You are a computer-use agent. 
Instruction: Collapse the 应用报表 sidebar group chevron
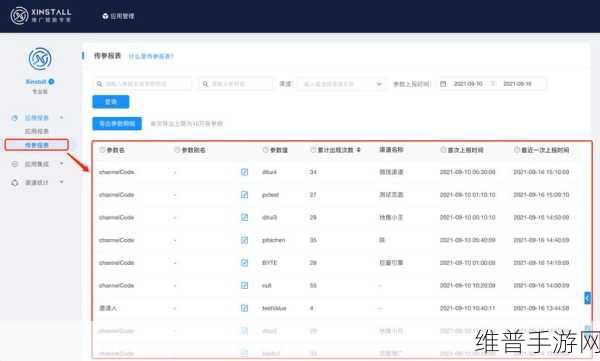62,118
